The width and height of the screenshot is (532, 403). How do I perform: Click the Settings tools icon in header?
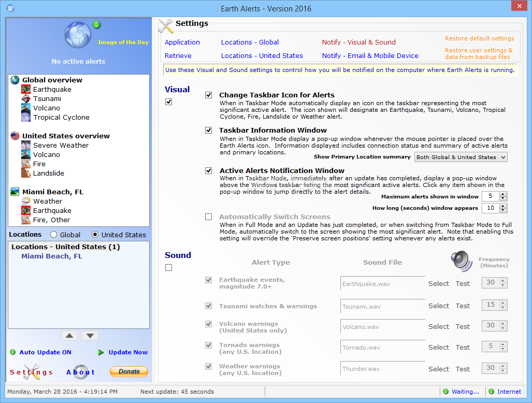click(x=166, y=26)
